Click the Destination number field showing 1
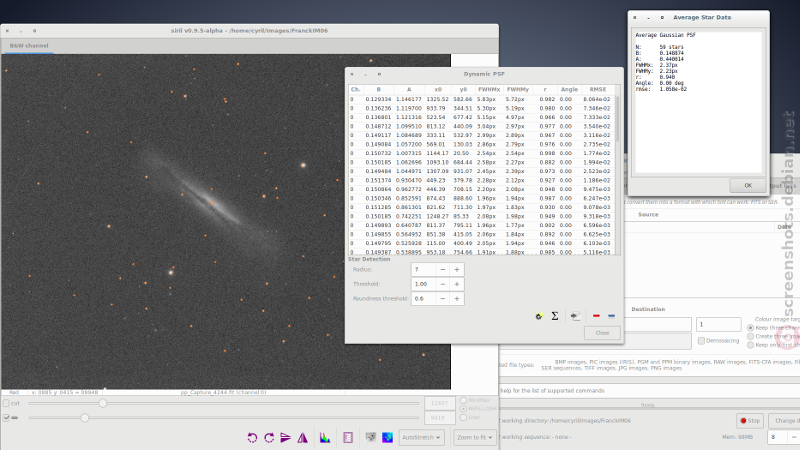Viewport: 800px width, 450px height. coord(718,324)
